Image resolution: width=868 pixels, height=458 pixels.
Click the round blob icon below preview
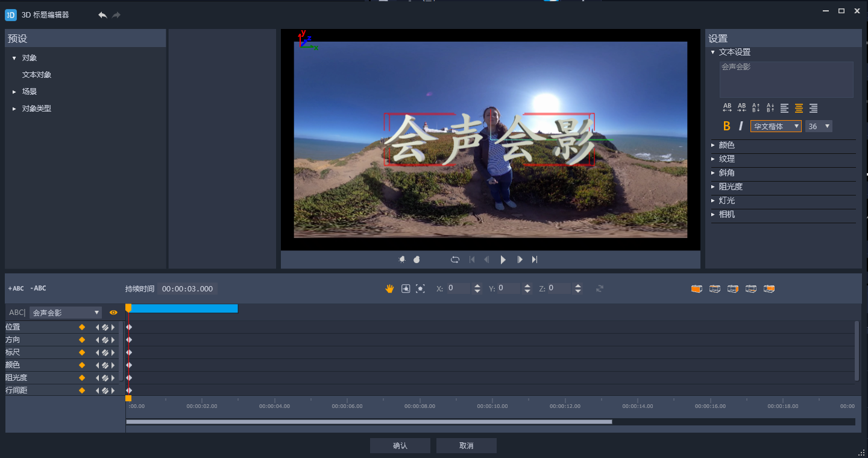click(x=417, y=259)
